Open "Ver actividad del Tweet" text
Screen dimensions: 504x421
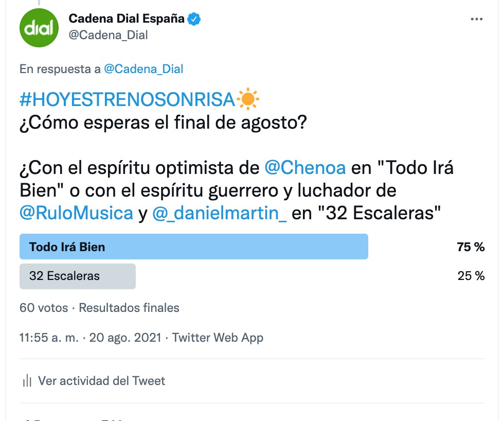pyautogui.click(x=102, y=381)
